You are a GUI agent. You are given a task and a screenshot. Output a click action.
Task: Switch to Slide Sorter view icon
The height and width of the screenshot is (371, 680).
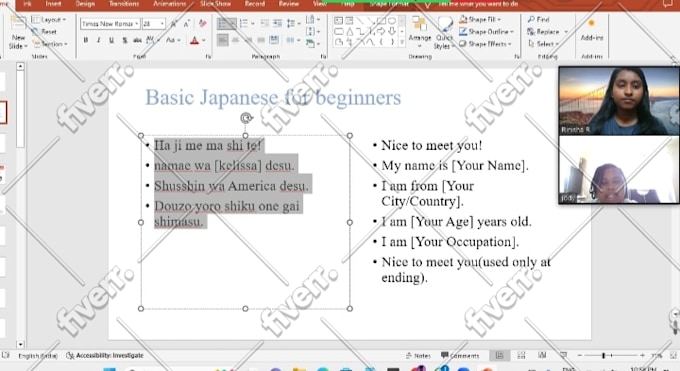click(521, 355)
